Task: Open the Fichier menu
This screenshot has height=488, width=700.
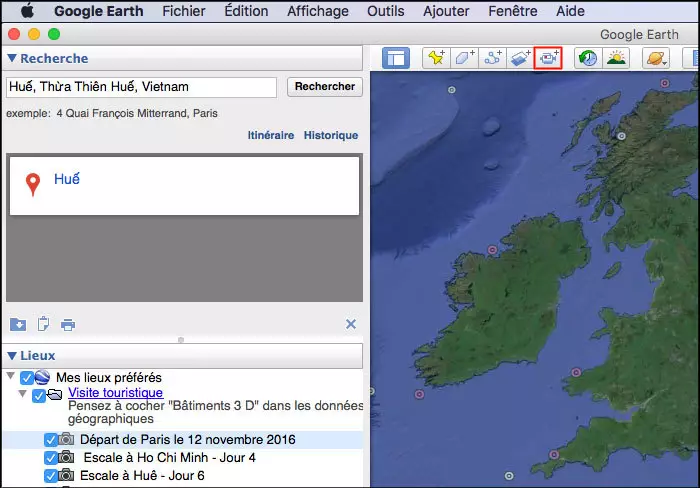Action: coord(183,11)
